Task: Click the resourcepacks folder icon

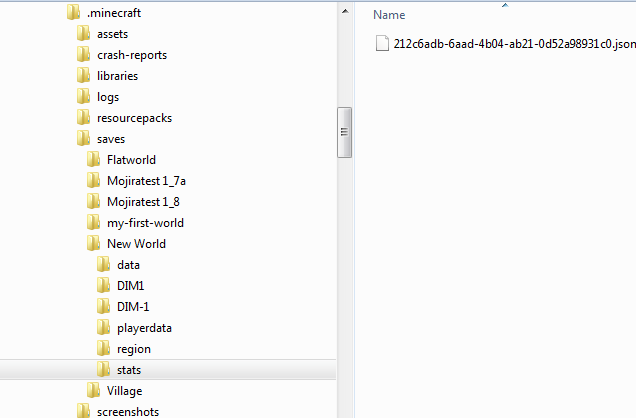Action: 84,118
